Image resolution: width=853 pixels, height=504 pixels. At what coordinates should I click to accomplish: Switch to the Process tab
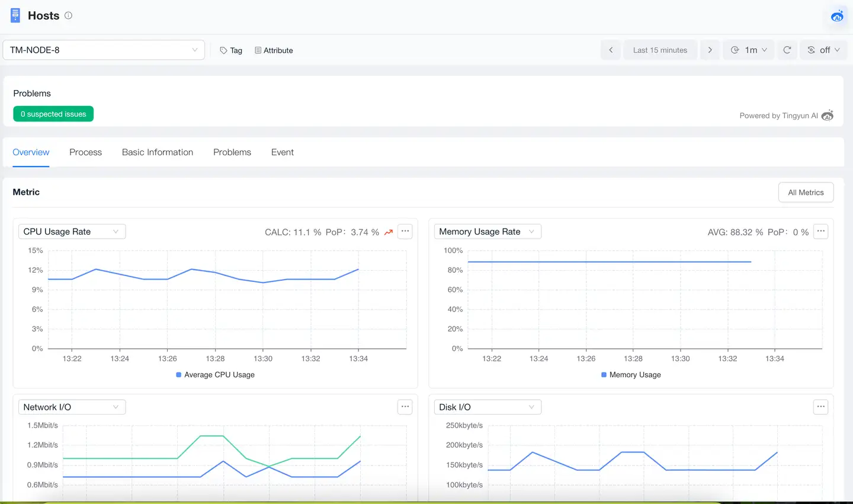point(85,152)
